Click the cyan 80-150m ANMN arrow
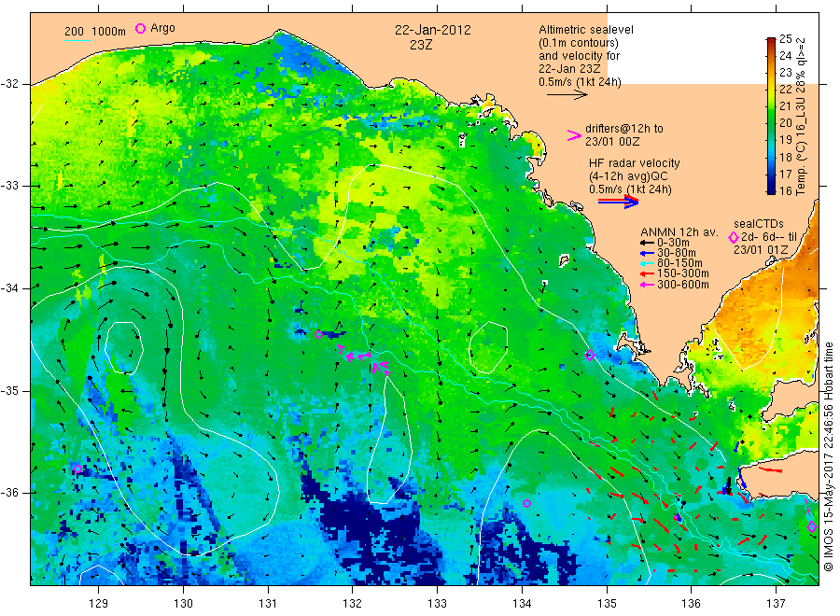The width and height of the screenshot is (840, 616). pyautogui.click(x=647, y=263)
